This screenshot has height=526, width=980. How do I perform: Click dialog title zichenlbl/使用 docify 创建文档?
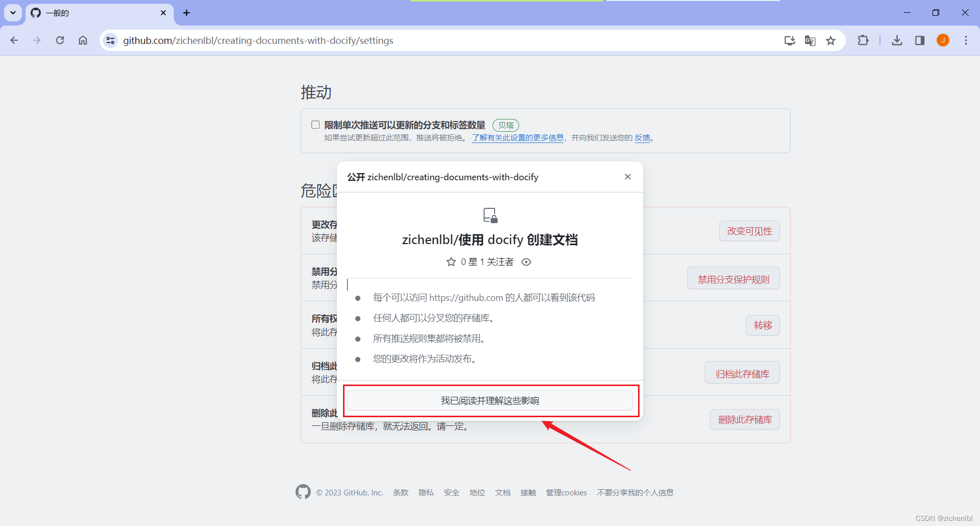pyautogui.click(x=490, y=240)
